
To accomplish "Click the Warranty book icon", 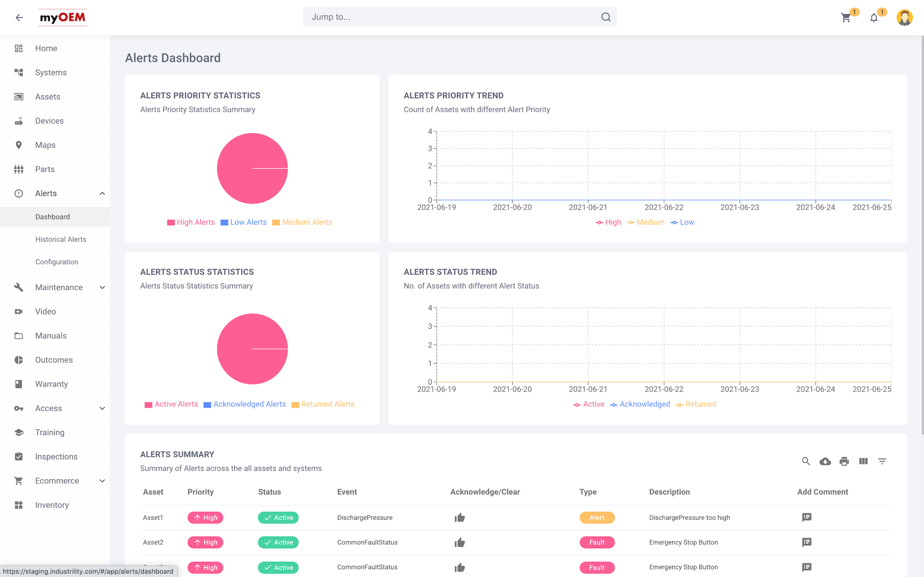I will click(x=19, y=384).
